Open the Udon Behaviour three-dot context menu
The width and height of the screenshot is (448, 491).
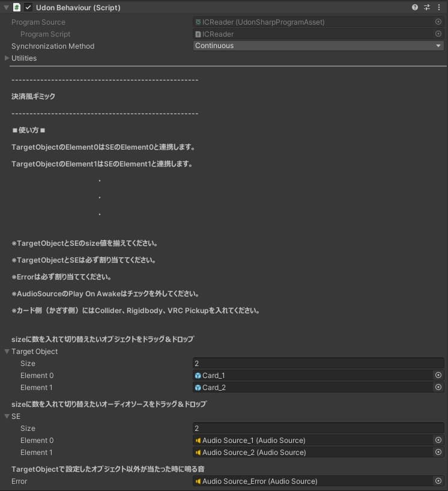439,7
